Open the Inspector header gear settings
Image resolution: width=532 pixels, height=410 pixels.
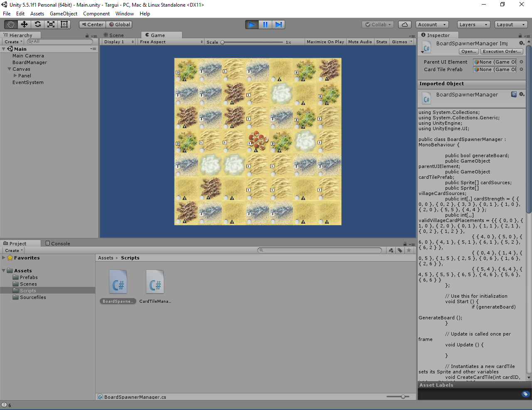pyautogui.click(x=522, y=43)
